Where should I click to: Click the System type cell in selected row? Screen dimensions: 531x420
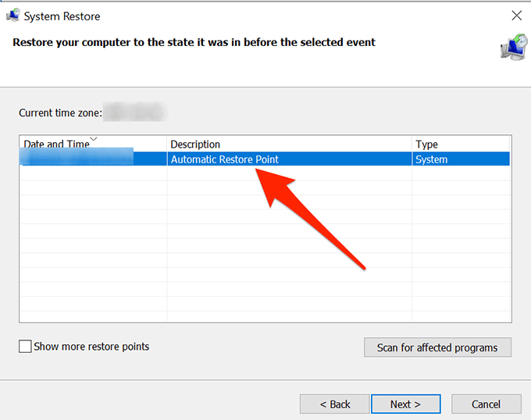(432, 159)
